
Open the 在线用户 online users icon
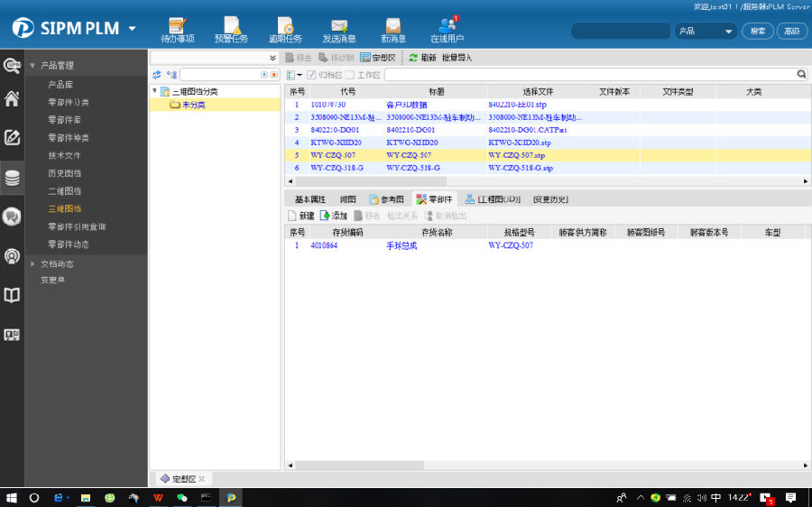(x=447, y=29)
